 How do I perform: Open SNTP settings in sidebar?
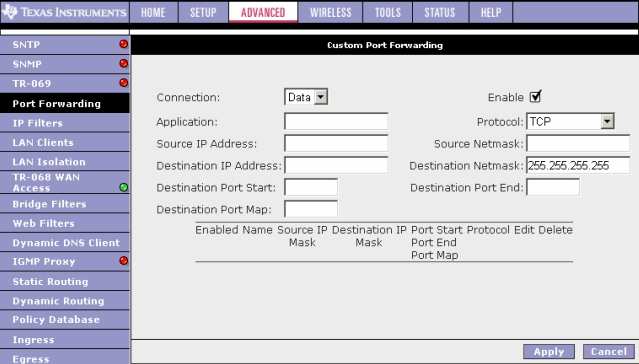click(x=64, y=44)
